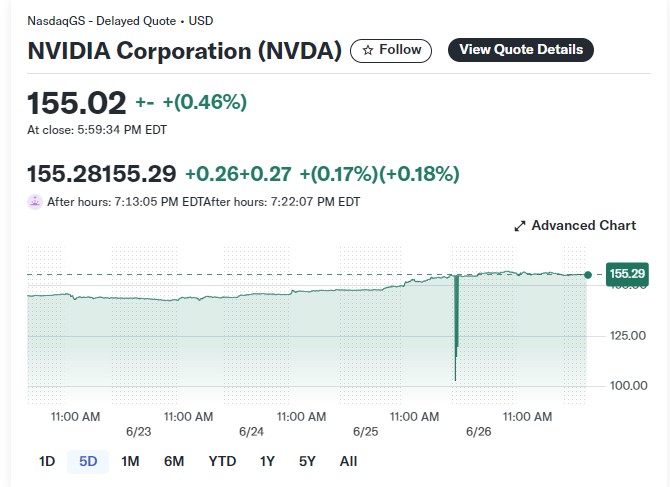Viewport: 670px width, 487px height.
Task: Click the Advanced Chart expand arrows icon
Action: (x=520, y=226)
